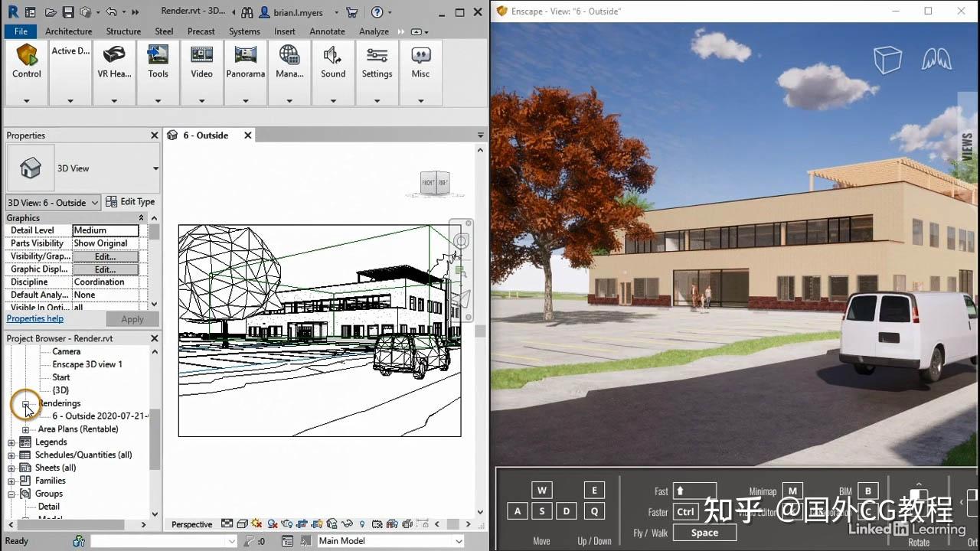
Task: Open the Enscape Video tools
Action: point(201,61)
